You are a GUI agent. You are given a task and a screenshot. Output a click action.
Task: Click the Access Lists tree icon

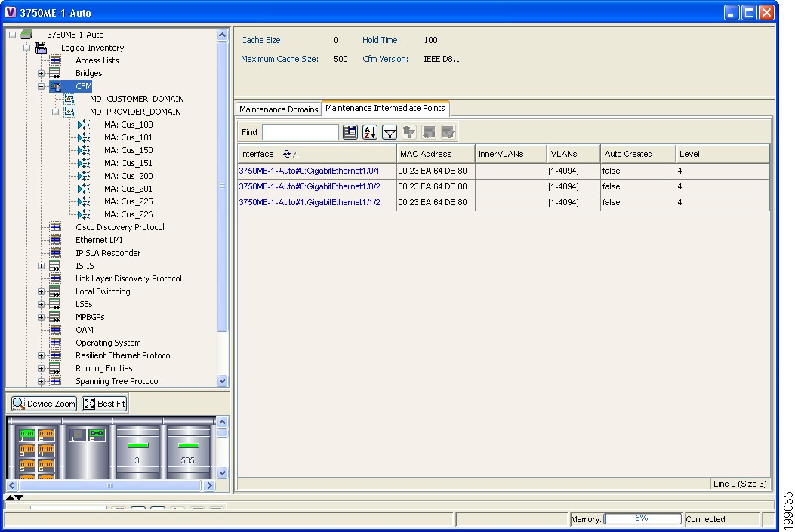55,60
